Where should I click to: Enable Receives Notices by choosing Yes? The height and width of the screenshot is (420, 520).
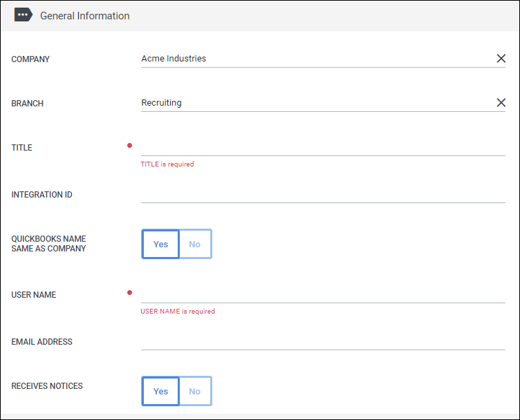[x=160, y=391]
